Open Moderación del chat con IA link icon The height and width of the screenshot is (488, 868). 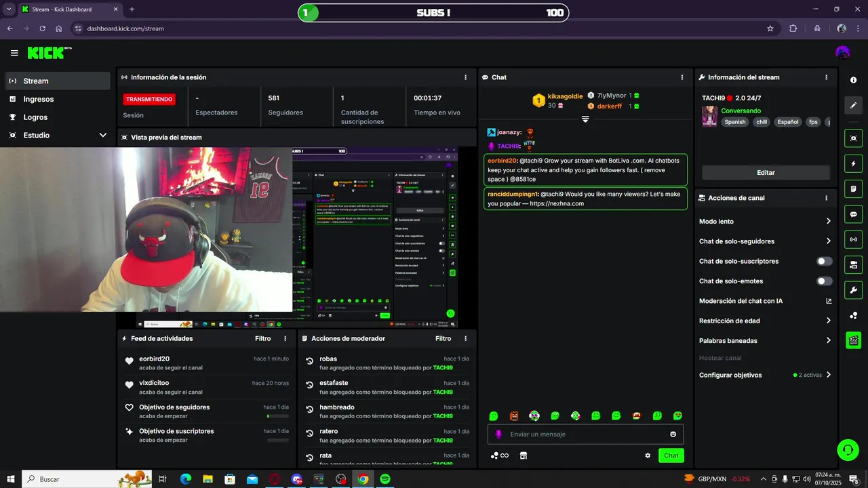click(x=829, y=301)
